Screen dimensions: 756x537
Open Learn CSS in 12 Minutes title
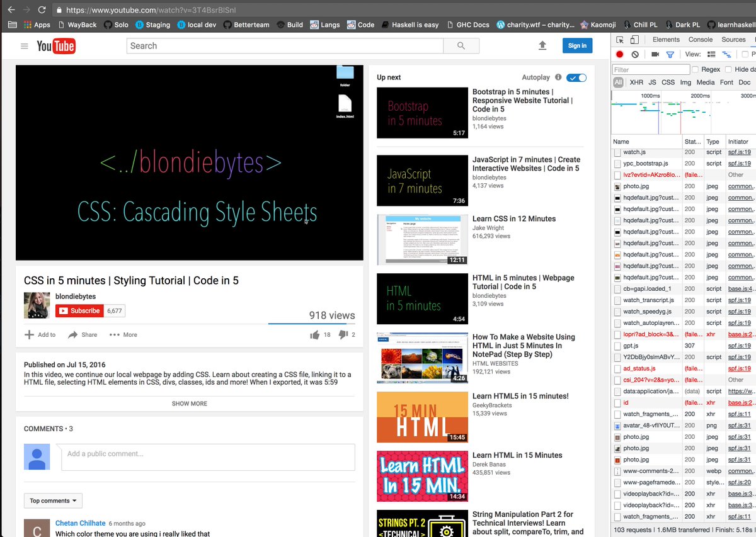[x=514, y=218]
